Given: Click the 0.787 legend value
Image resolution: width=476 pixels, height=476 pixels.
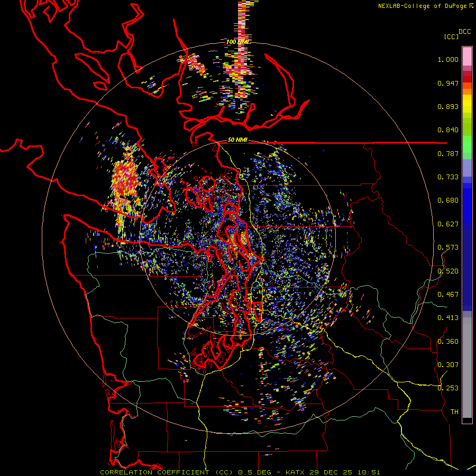Looking at the screenshot, I should click(448, 153).
